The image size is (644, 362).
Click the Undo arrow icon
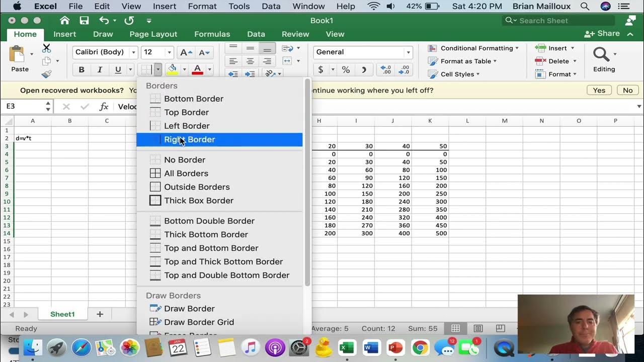pyautogui.click(x=104, y=21)
